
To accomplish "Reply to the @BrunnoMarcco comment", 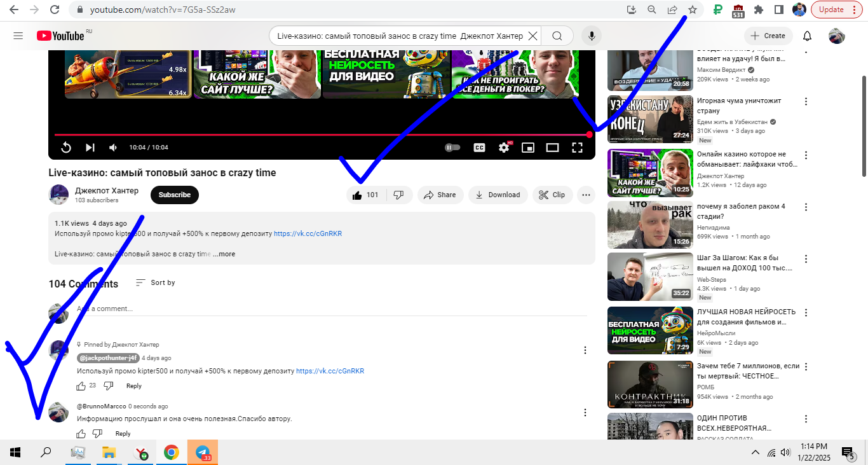I will [123, 434].
